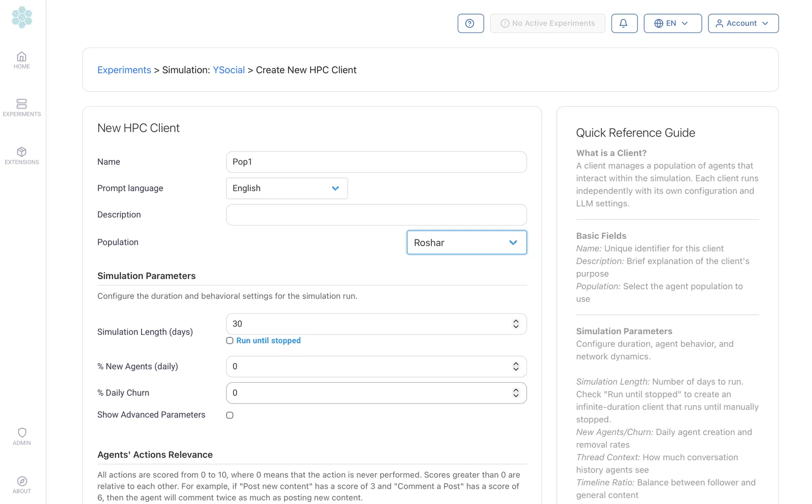Image resolution: width=812 pixels, height=504 pixels.
Task: Open notifications bell
Action: point(624,23)
